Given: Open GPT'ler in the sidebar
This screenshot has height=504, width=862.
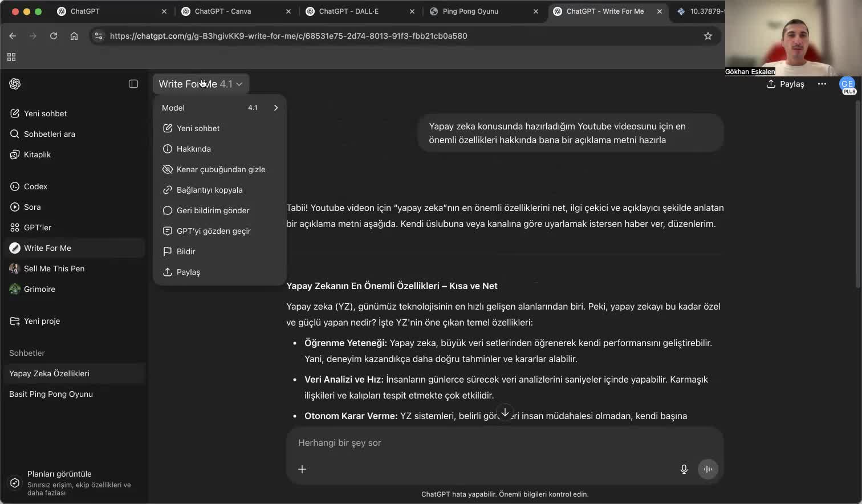Looking at the screenshot, I should tap(74, 227).
